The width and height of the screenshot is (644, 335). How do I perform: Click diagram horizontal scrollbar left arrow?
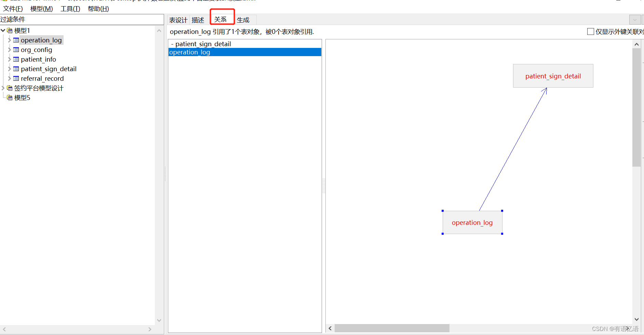point(330,328)
